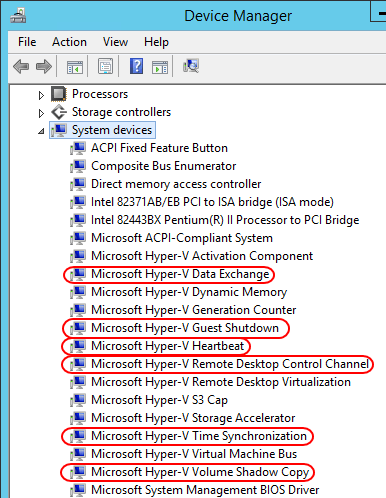
Task: Click icon beside Microsoft Hyper-V Volume Shadow Copy
Action: 78,472
